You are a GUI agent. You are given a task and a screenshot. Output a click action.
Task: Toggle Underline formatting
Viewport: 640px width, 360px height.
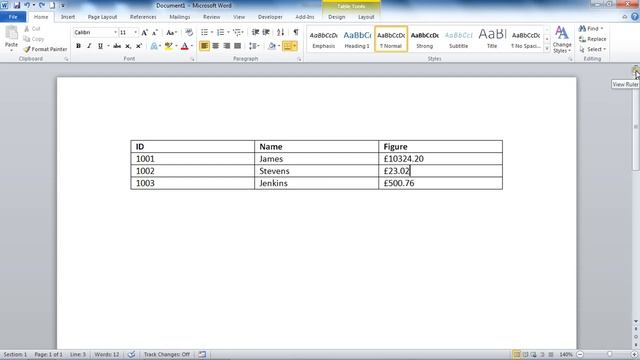(x=100, y=46)
